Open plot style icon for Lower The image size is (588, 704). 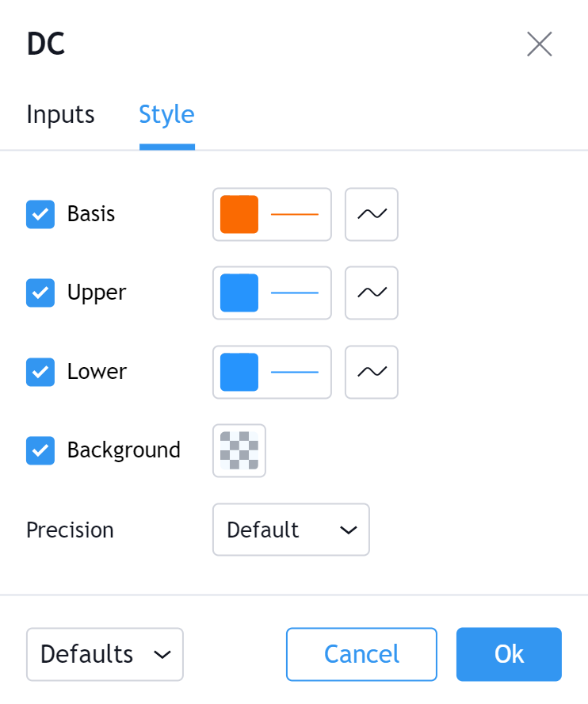(x=372, y=371)
